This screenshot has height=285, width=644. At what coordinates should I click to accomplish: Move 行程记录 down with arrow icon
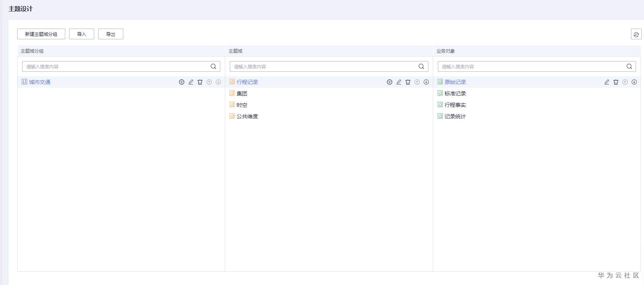pos(426,82)
